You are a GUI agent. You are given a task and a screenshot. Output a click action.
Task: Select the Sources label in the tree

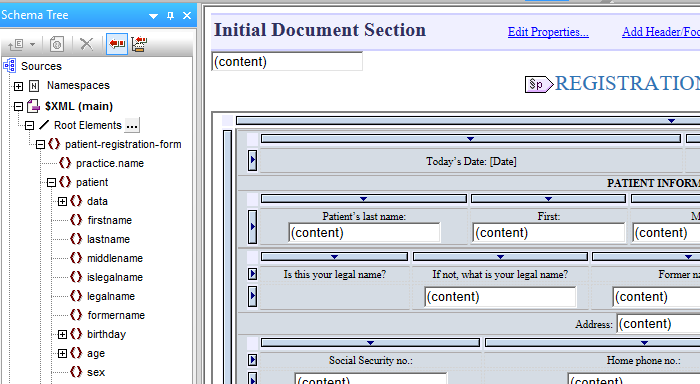(x=42, y=66)
